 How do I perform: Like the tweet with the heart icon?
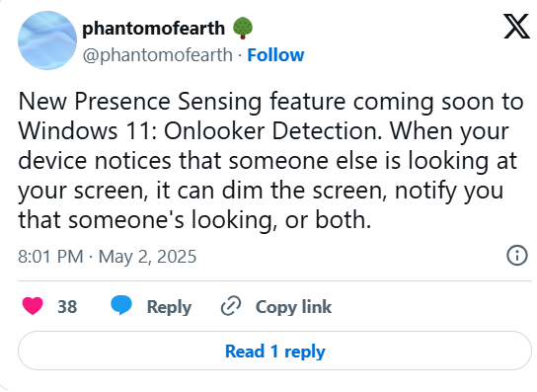[33, 305]
